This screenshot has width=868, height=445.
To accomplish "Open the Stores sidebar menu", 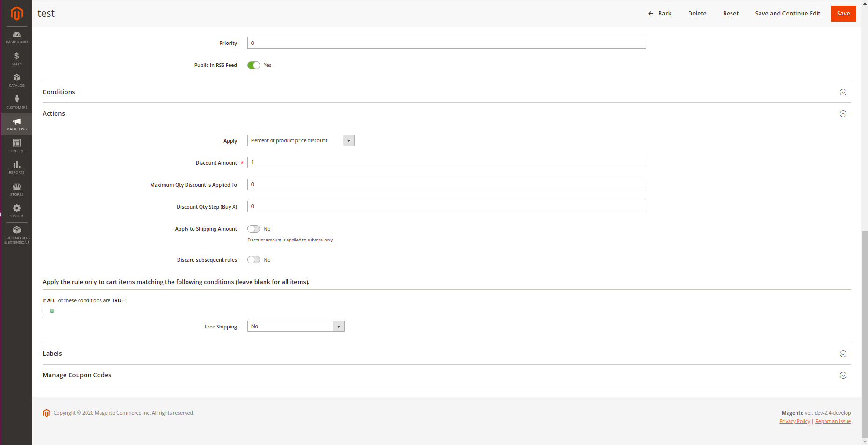I will coord(17,189).
